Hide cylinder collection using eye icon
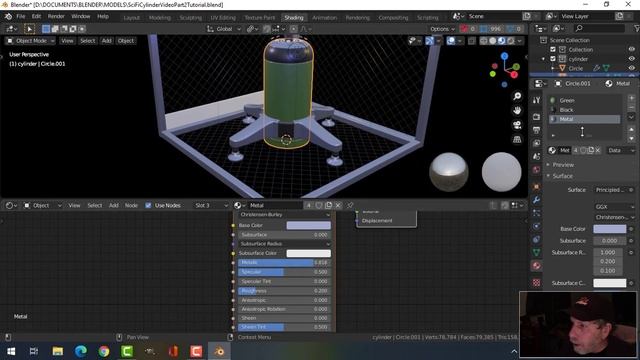 point(632,59)
